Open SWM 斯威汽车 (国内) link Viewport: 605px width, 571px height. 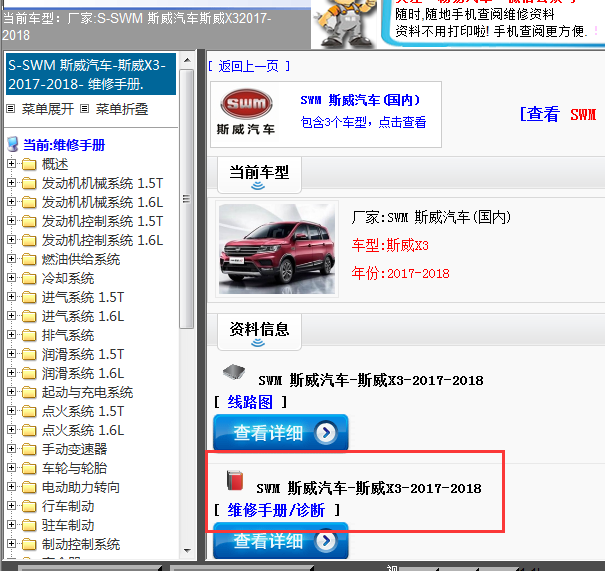pyautogui.click(x=360, y=100)
